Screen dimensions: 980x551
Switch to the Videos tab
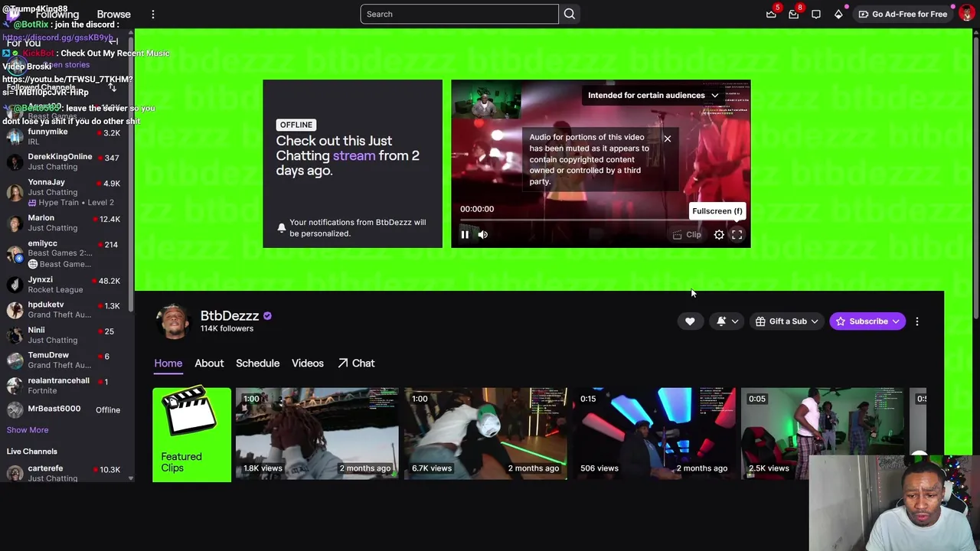[308, 363]
